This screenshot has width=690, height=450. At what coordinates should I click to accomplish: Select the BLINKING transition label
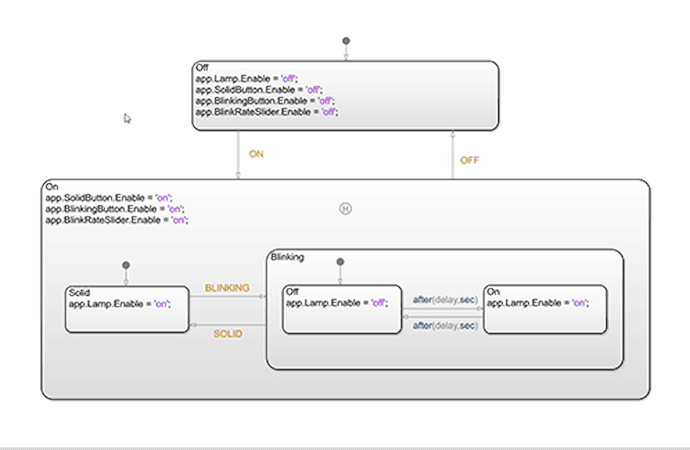tap(227, 288)
